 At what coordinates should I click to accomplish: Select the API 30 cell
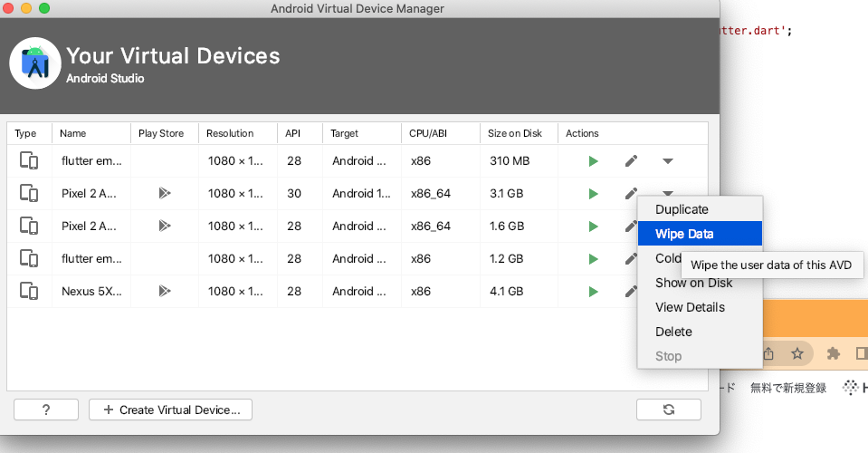[x=300, y=193]
